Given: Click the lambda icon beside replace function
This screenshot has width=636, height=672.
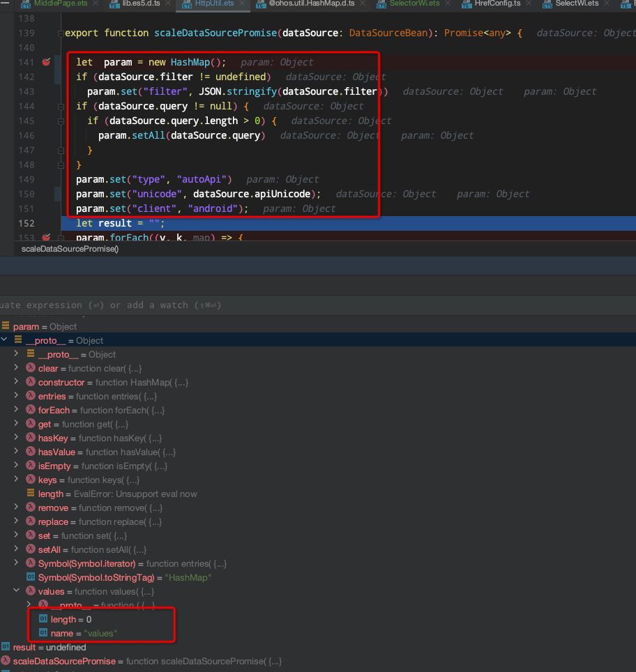Looking at the screenshot, I should (x=31, y=521).
